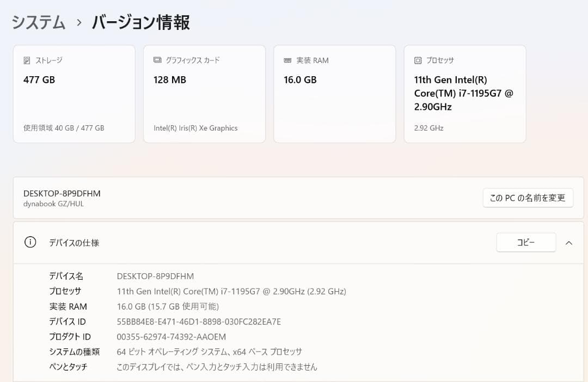This screenshot has height=382, width=588.
Task: Click この PC の名前を変更 button
Action: point(528,198)
